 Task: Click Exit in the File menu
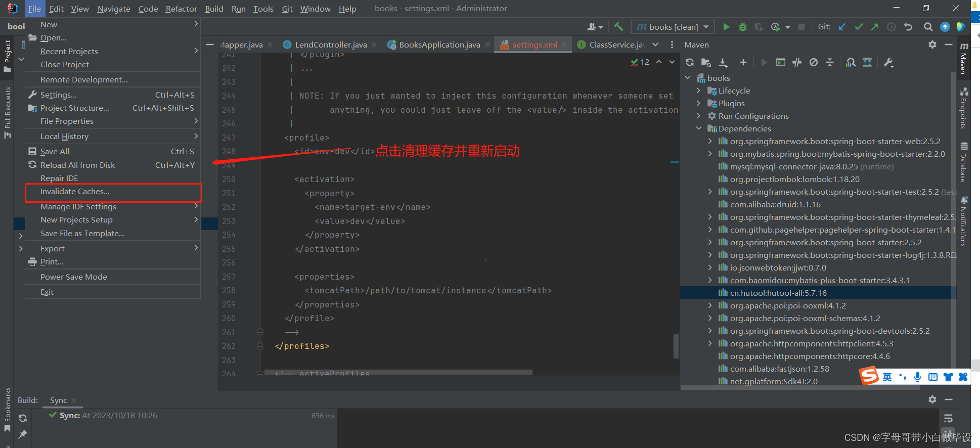[113, 292]
